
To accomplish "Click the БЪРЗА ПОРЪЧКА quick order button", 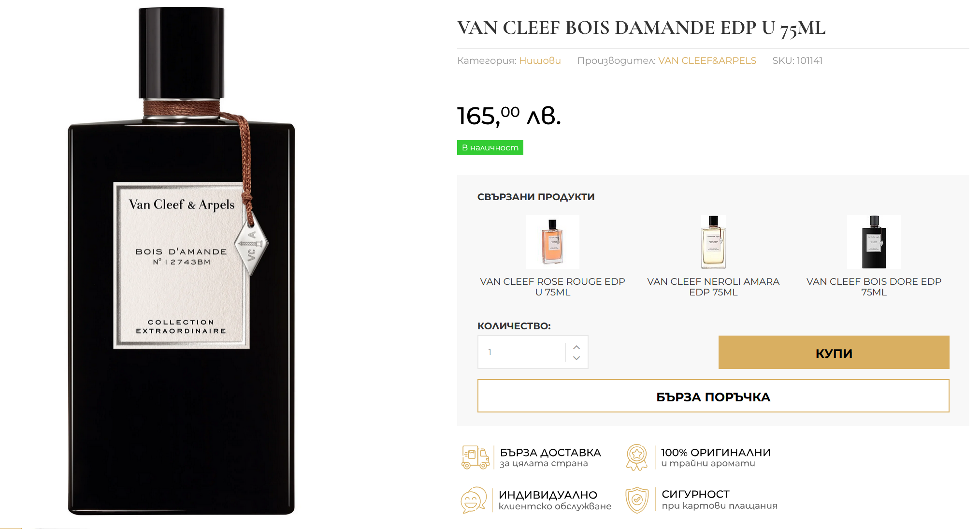I will pos(713,396).
